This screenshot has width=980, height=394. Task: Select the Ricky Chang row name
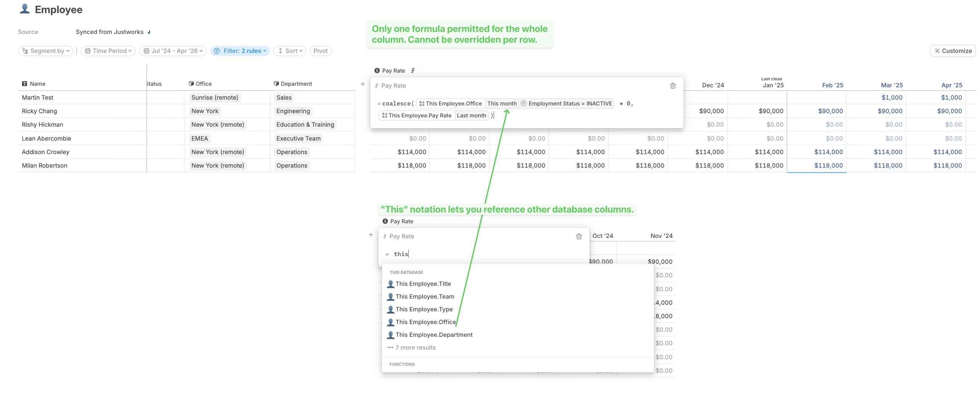(x=39, y=111)
